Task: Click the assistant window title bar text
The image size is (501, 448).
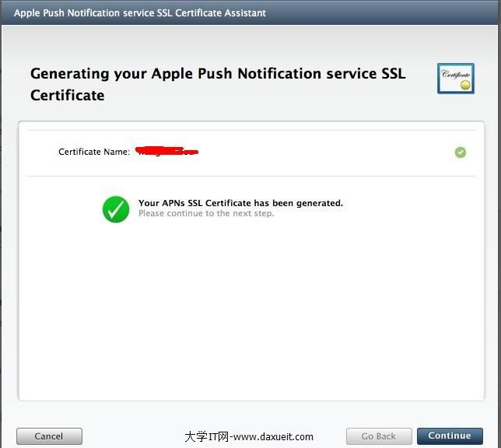Action: 140,12
